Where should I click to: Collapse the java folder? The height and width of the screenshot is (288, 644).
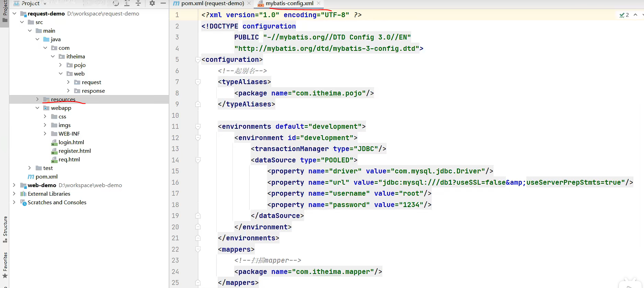point(37,39)
